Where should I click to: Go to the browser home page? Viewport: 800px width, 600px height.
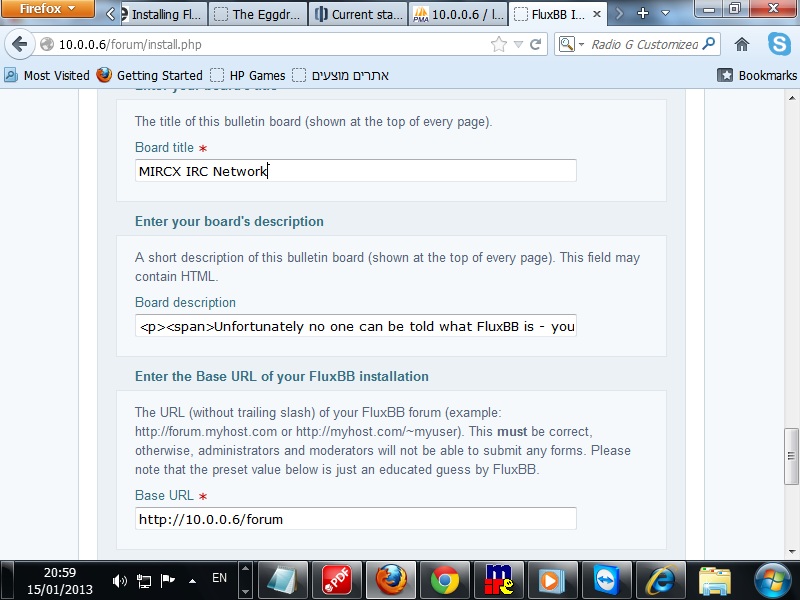click(x=742, y=44)
